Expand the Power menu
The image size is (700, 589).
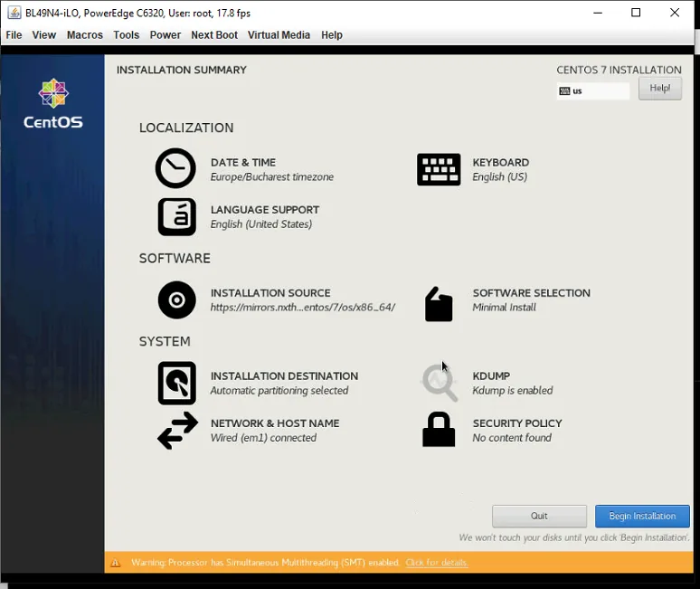point(166,34)
